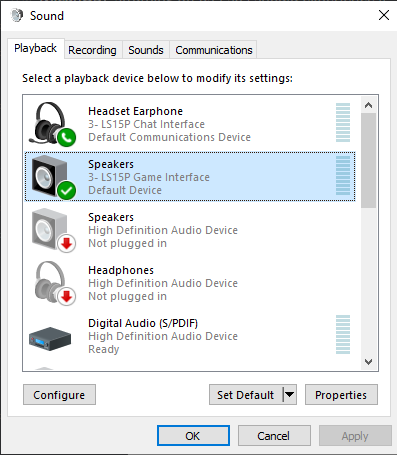Open the Set Default dropdown arrow
Image resolution: width=397 pixels, height=455 pixels.
(x=289, y=395)
